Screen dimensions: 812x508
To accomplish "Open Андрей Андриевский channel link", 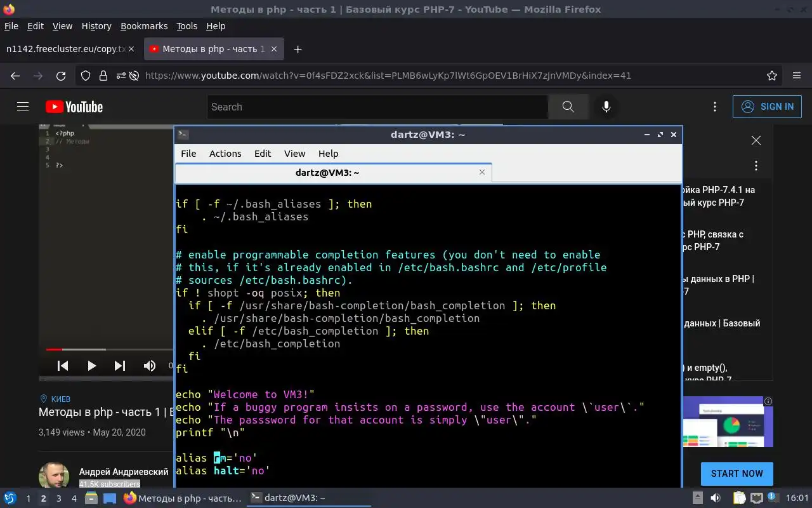I will coord(124,472).
